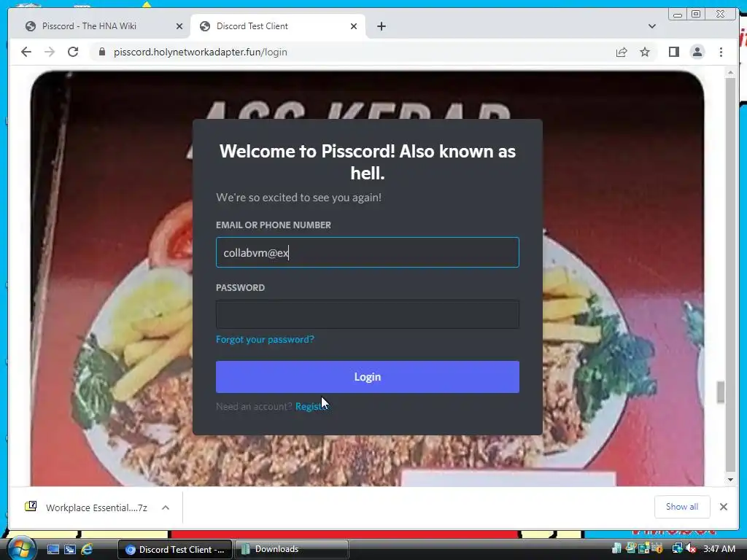This screenshot has height=560, width=747.
Task: Share this page from the address bar
Action: click(x=622, y=52)
